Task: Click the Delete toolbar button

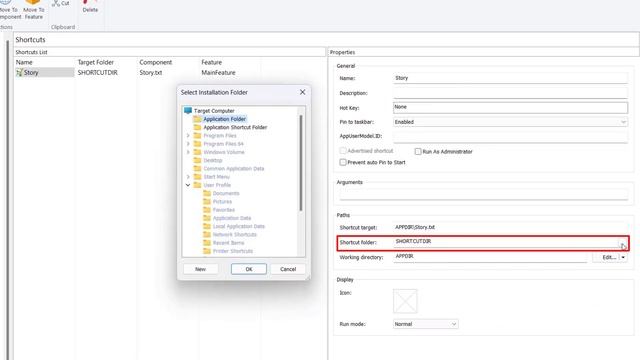Action: [90, 7]
